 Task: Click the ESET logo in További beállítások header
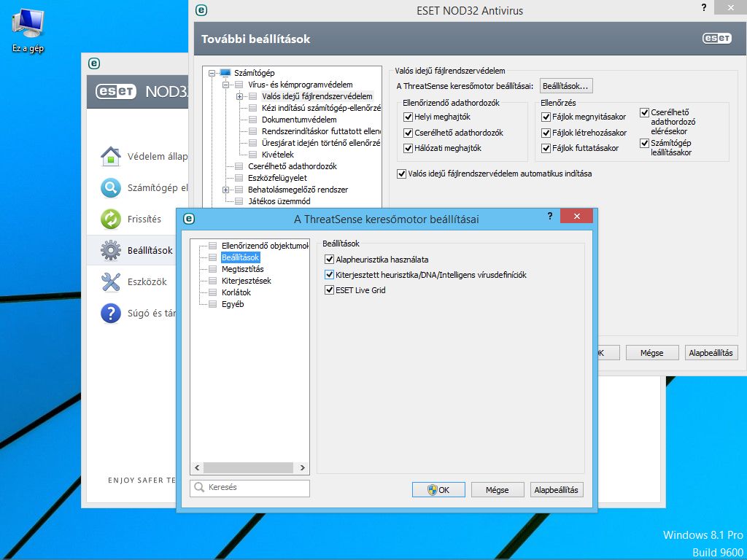click(x=716, y=39)
